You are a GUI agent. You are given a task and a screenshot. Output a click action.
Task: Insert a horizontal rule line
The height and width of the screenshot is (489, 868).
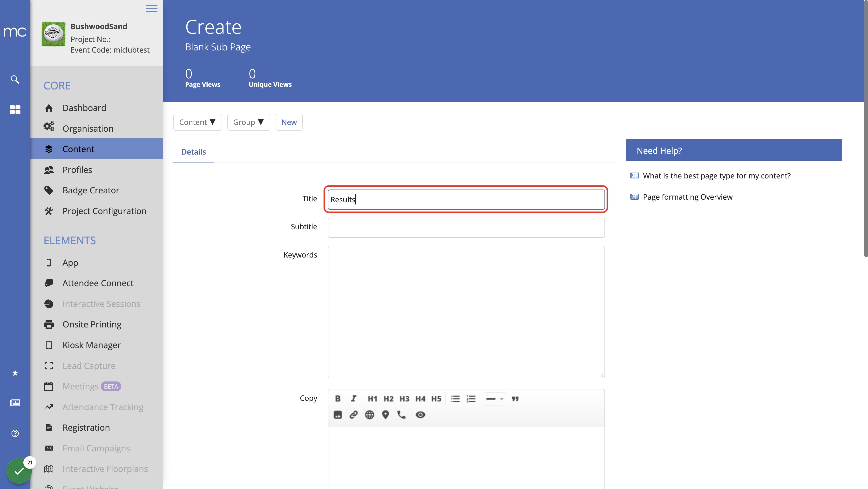(x=491, y=399)
